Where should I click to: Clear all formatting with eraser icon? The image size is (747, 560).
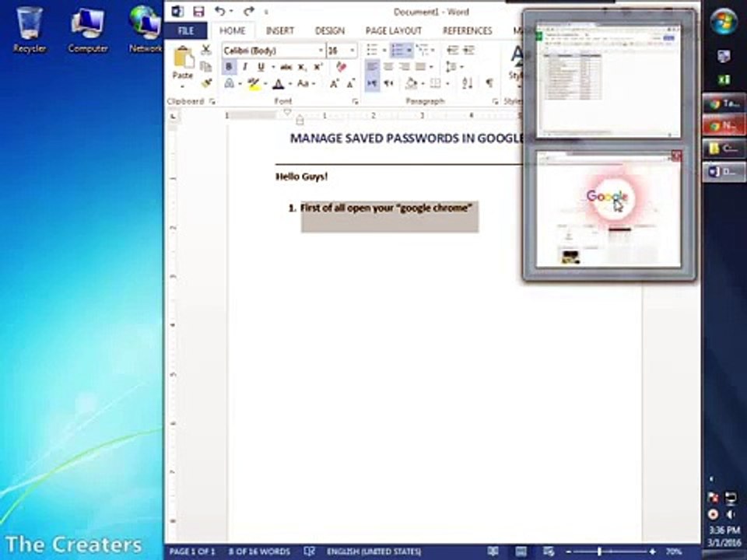[341, 67]
